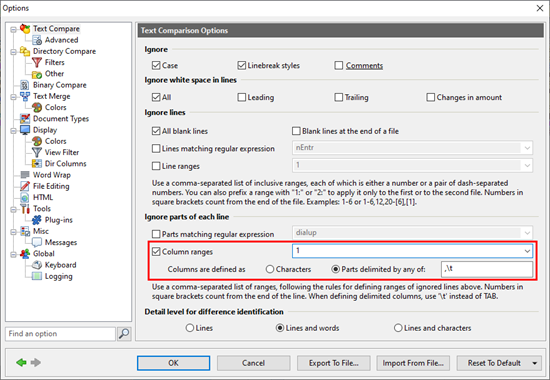Select the Characters radio button
Viewport: 550px width, 380px height.
[270, 269]
